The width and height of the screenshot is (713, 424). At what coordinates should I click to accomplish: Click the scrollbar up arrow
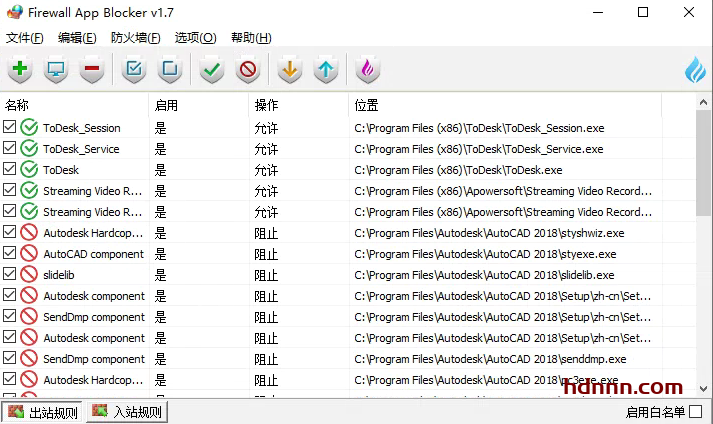[703, 102]
